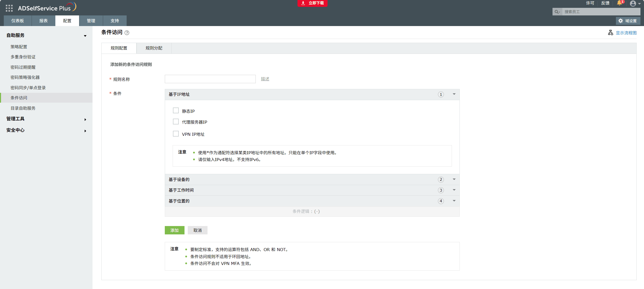
Task: Open the user account avatar menu
Action: click(633, 4)
